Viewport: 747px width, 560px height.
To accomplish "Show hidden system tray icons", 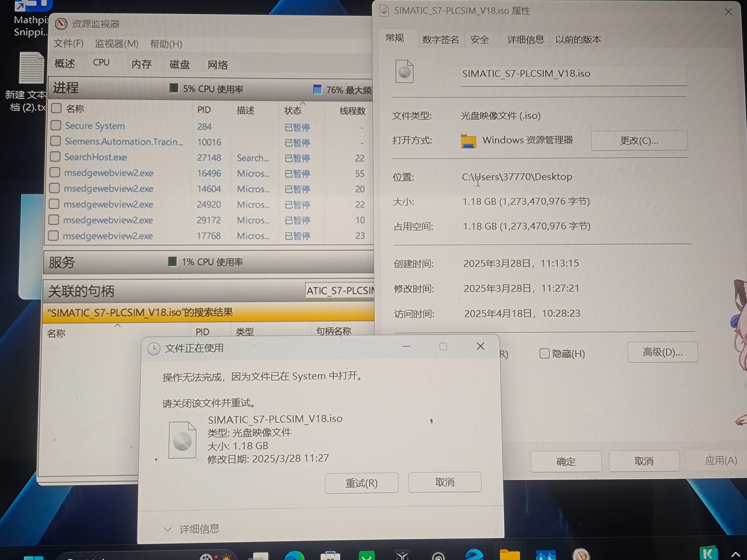I will click(x=735, y=554).
